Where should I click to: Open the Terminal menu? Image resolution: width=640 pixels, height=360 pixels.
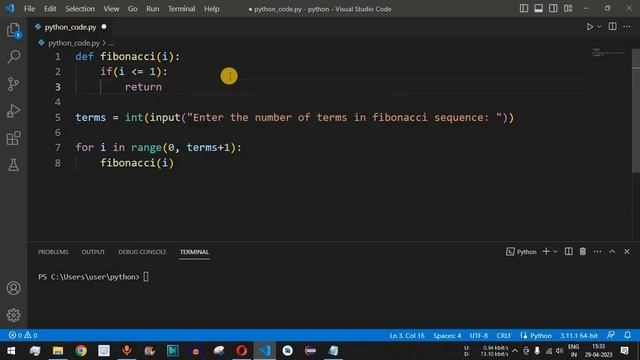pyautogui.click(x=181, y=9)
